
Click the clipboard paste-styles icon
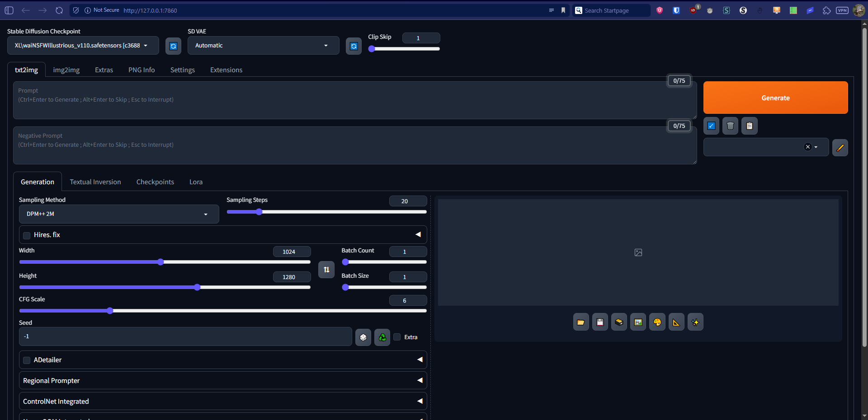pyautogui.click(x=750, y=126)
